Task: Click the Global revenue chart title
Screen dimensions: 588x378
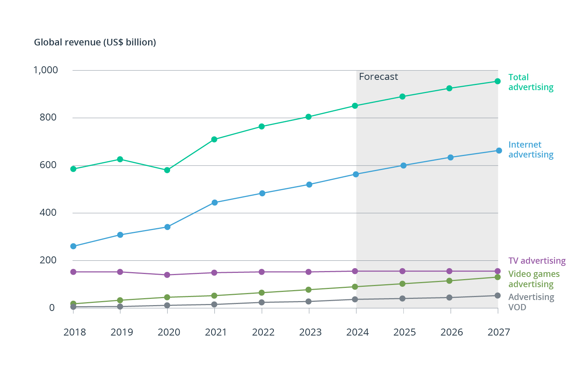Action: pyautogui.click(x=95, y=42)
